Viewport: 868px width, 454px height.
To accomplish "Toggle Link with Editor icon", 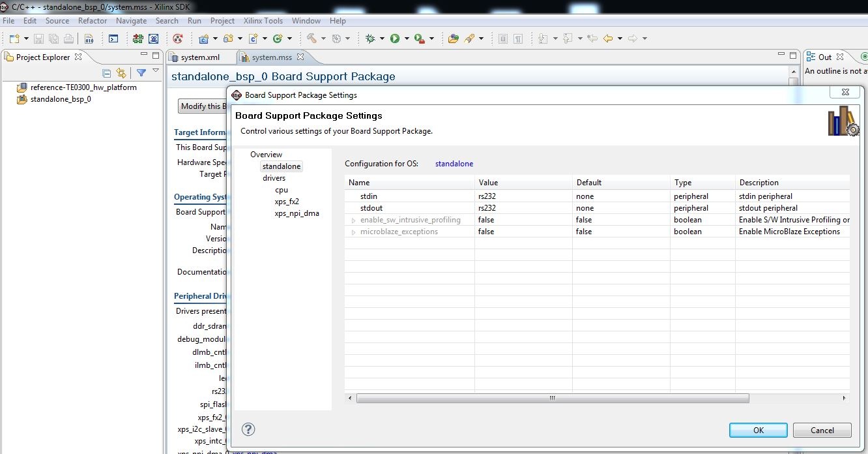I will pyautogui.click(x=121, y=73).
